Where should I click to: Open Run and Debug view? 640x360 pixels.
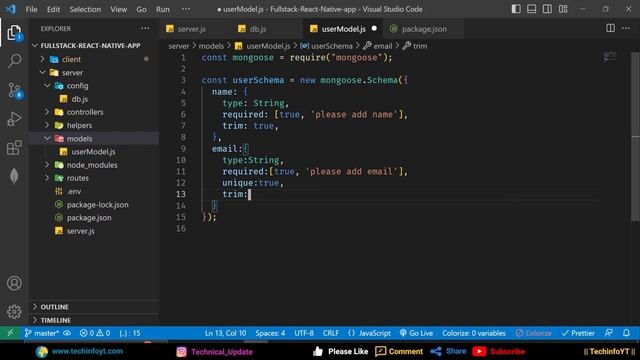[14, 119]
